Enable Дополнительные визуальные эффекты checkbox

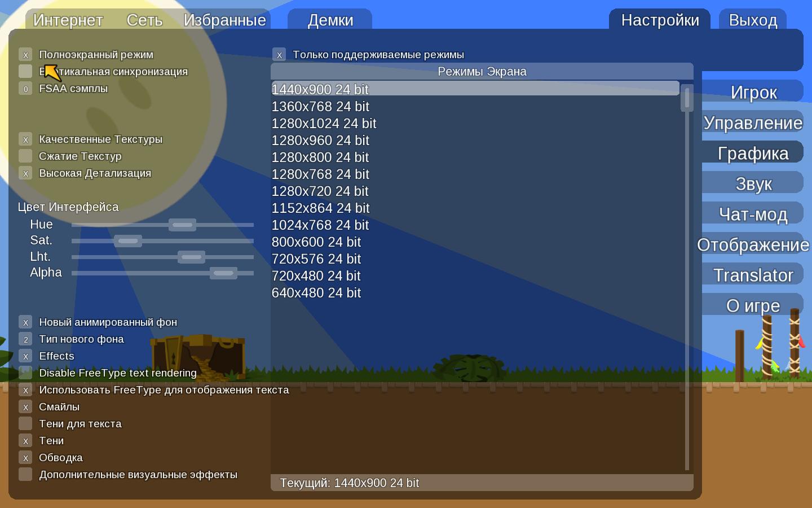click(x=25, y=475)
